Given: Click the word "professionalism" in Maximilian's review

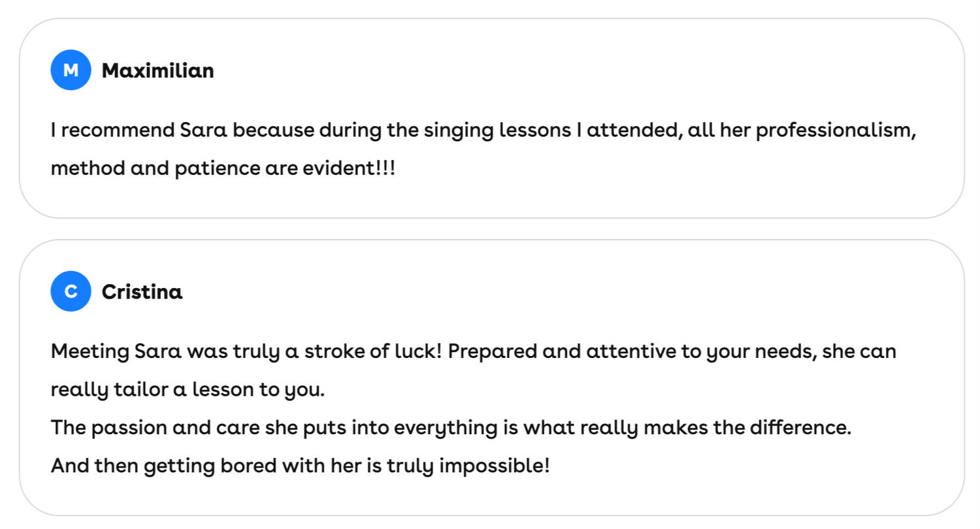Looking at the screenshot, I should (835, 131).
